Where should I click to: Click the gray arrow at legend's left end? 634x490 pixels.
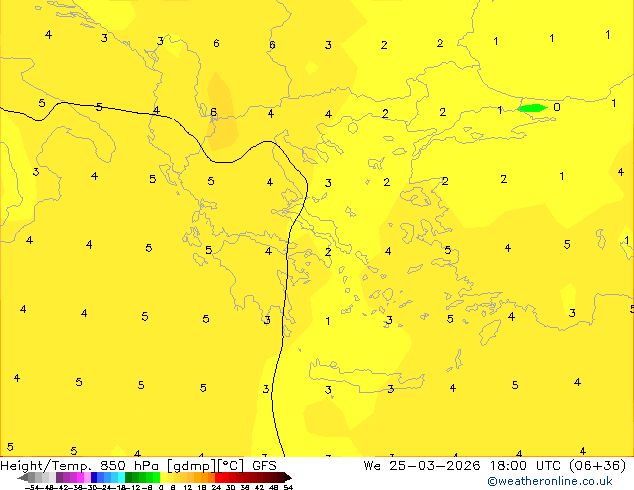tap(25, 477)
